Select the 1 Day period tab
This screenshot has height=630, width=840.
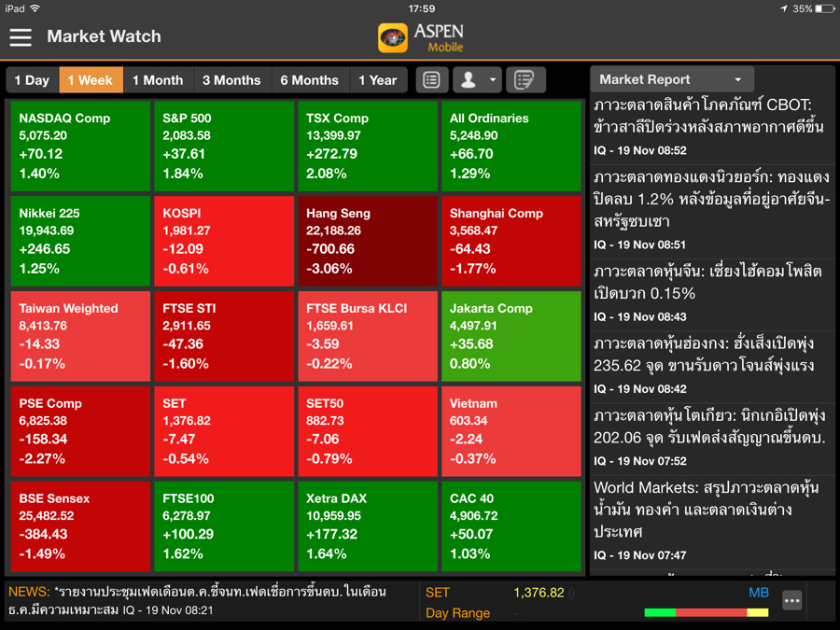pos(32,80)
